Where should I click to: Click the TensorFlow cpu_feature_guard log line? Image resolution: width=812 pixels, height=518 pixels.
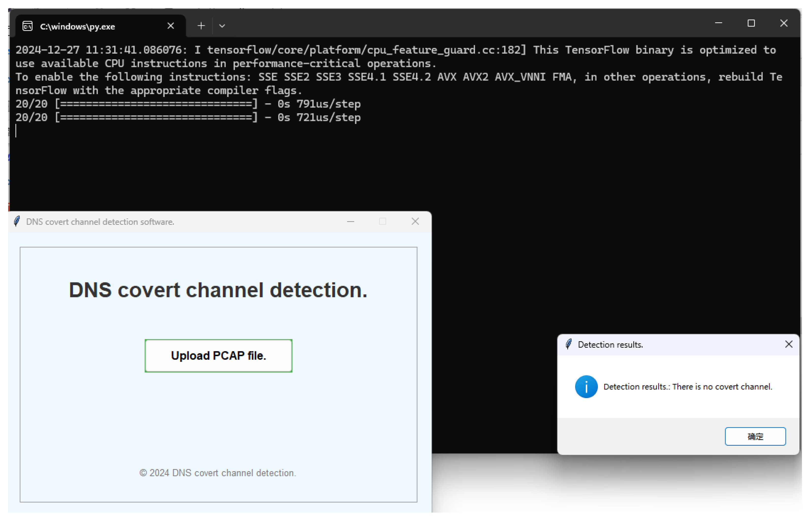[396, 57]
